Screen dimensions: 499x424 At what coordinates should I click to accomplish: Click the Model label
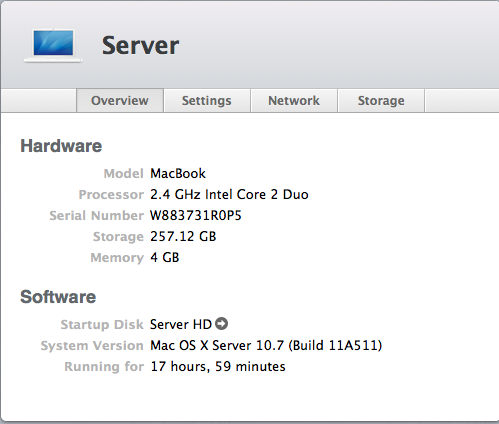coord(124,173)
